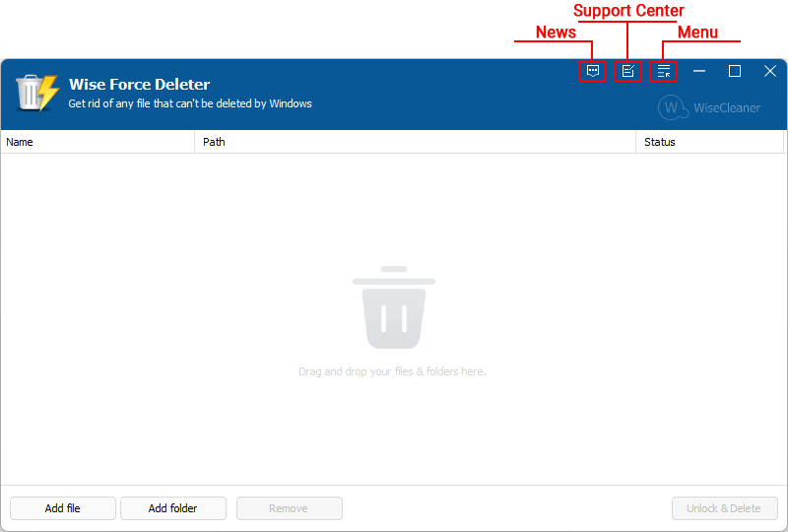The width and height of the screenshot is (788, 532).
Task: Open the Support Center icon
Action: click(627, 71)
